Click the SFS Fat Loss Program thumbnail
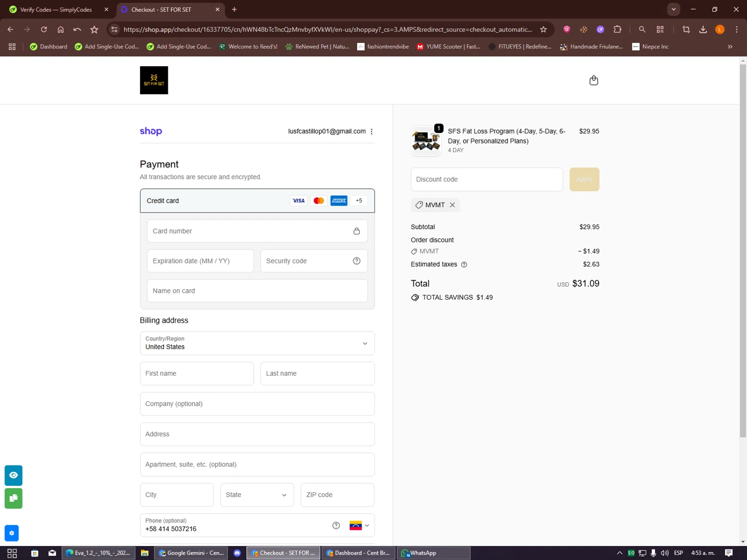 [x=426, y=141]
